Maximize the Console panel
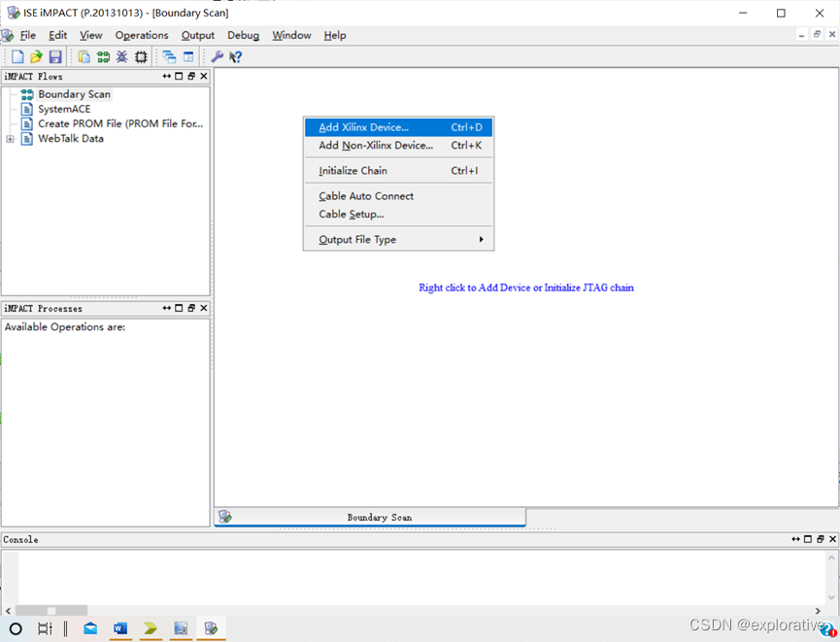 click(808, 539)
